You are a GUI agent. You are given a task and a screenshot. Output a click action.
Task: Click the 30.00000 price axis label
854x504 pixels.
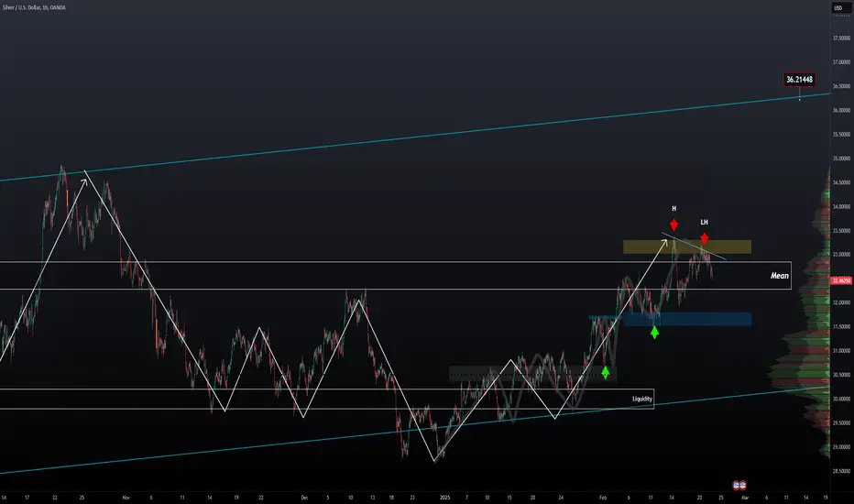841,399
